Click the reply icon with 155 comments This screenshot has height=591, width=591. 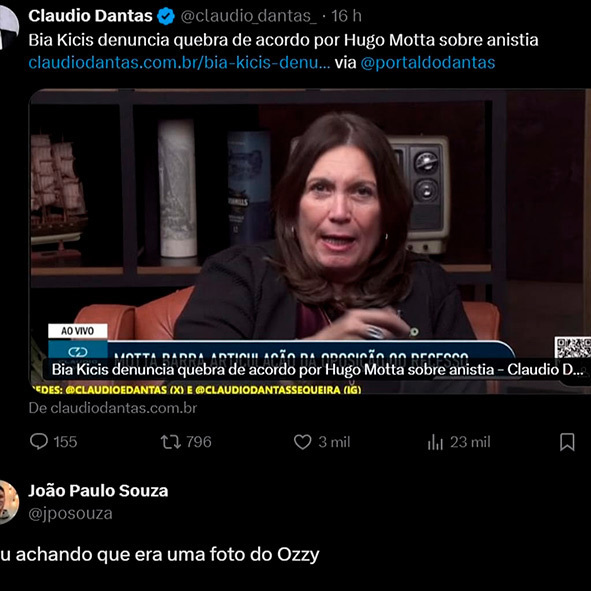click(39, 442)
